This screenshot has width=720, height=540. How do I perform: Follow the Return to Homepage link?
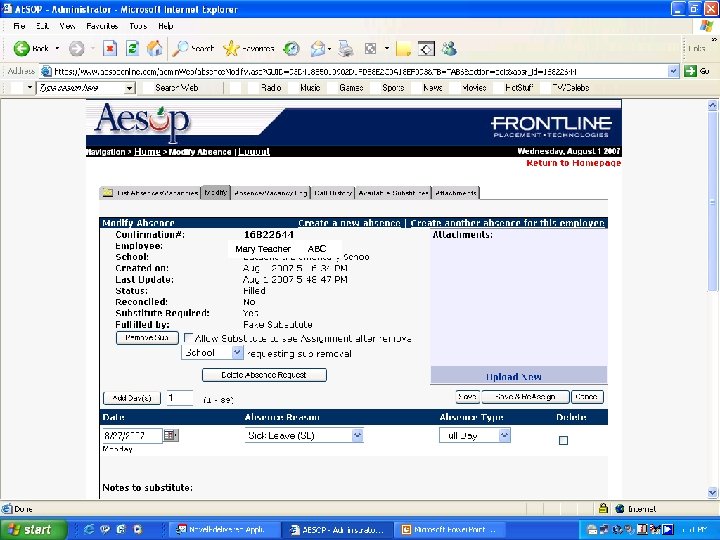(574, 163)
